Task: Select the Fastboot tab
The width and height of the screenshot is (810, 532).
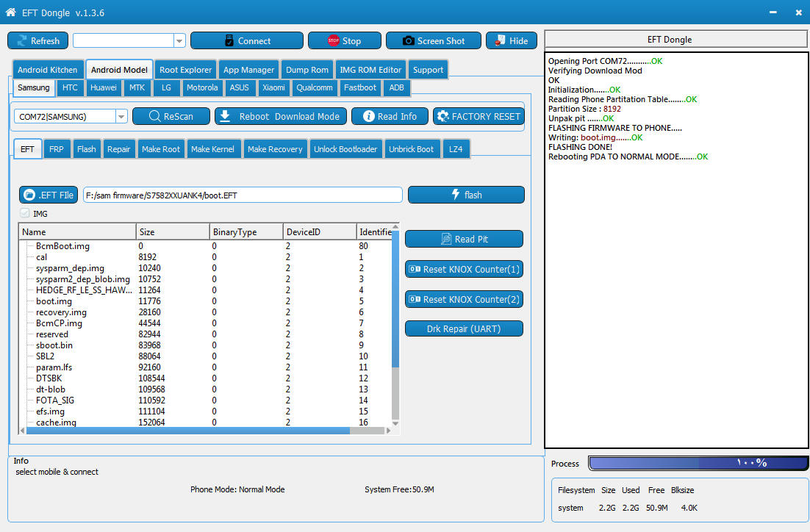Action: pyautogui.click(x=360, y=87)
